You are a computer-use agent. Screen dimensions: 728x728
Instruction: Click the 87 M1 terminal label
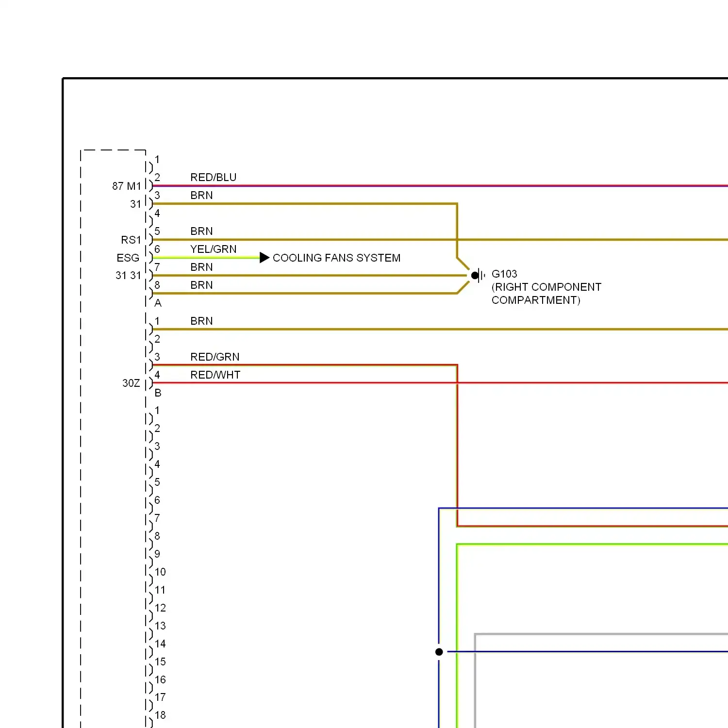(127, 186)
